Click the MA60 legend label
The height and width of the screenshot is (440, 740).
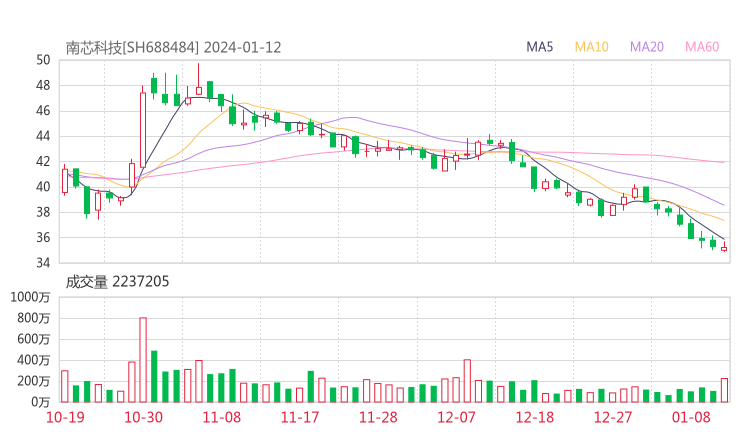702,47
